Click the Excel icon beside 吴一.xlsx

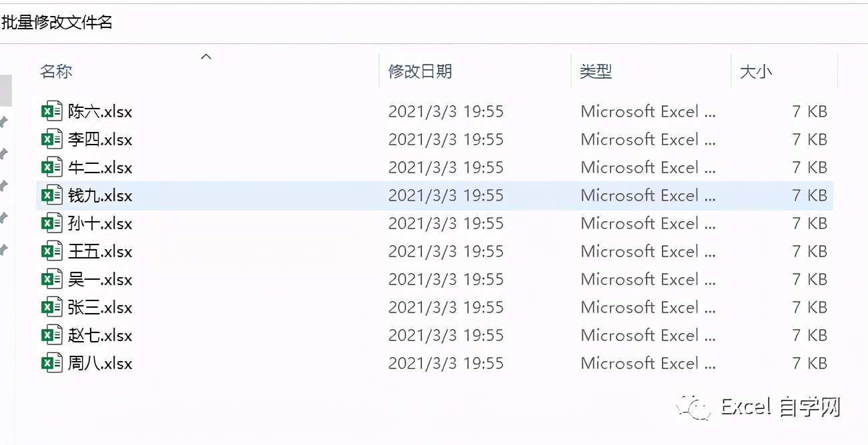tap(51, 280)
